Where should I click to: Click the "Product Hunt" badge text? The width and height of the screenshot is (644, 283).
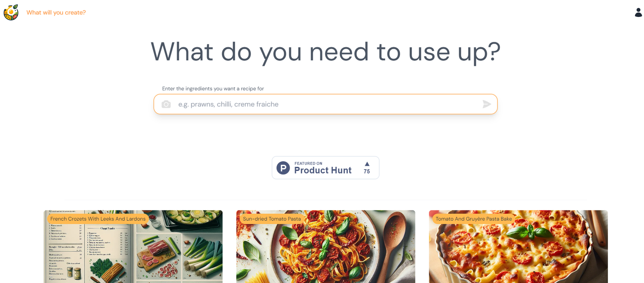pyautogui.click(x=323, y=171)
